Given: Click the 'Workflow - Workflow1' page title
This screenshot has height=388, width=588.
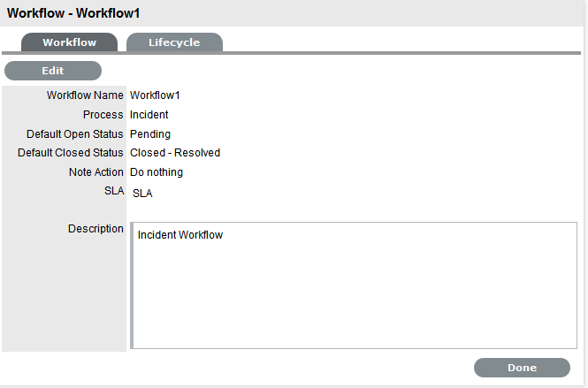Looking at the screenshot, I should (x=73, y=13).
